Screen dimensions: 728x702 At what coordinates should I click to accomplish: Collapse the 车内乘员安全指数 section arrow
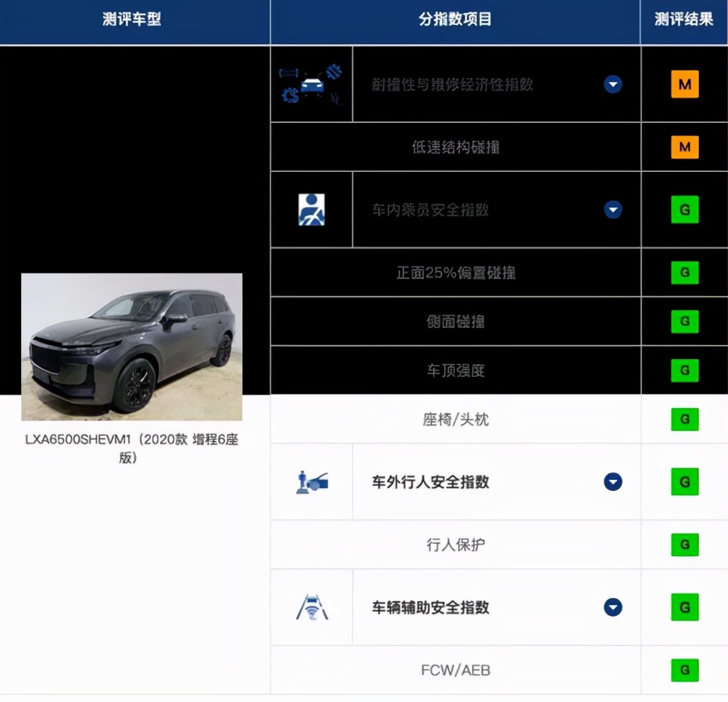click(613, 210)
